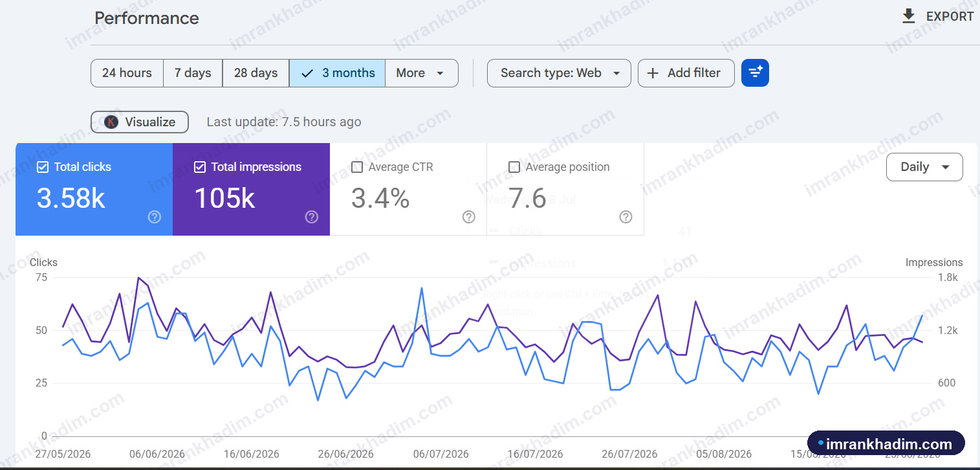Viewport: 980px width, 470px height.
Task: Select the 7 days date range
Action: [x=193, y=73]
